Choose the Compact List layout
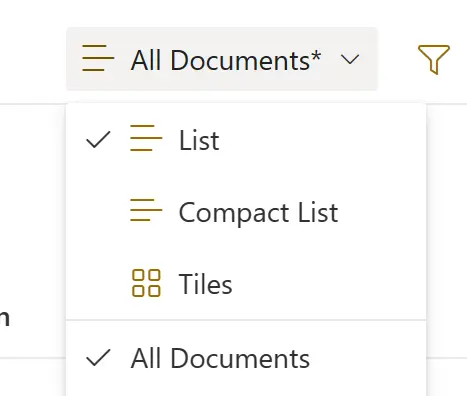Viewport: 467px width, 396px height. pos(246,212)
